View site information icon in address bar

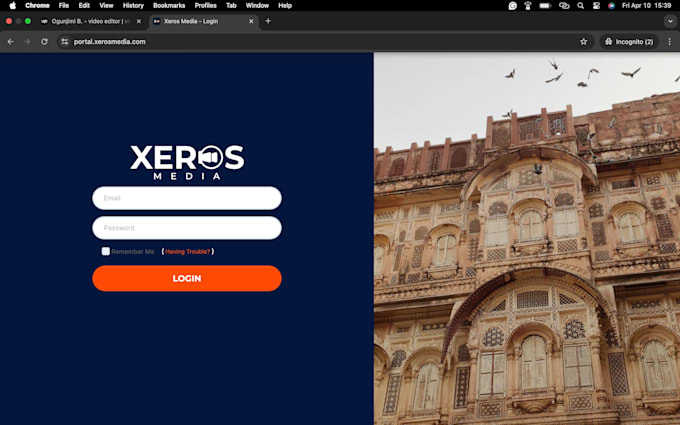[x=65, y=42]
